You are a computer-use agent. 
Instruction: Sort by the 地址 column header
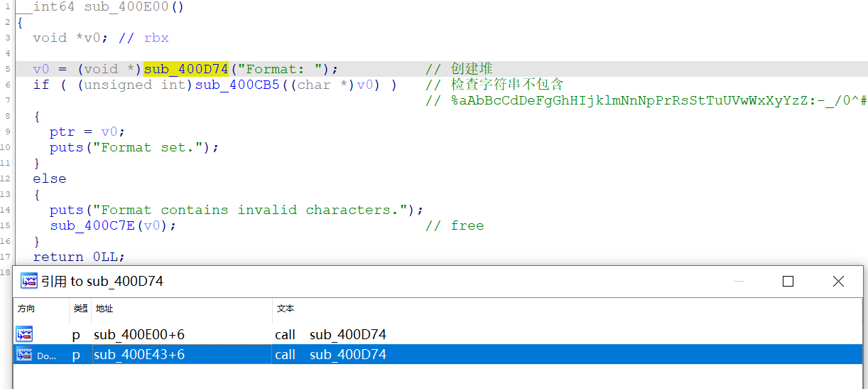104,309
